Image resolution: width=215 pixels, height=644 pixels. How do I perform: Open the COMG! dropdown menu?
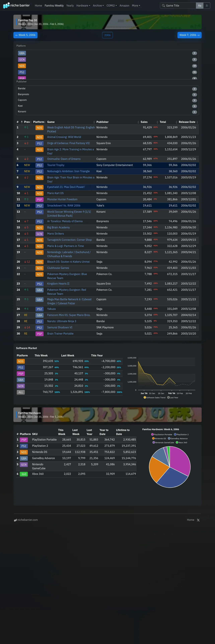pos(112,6)
